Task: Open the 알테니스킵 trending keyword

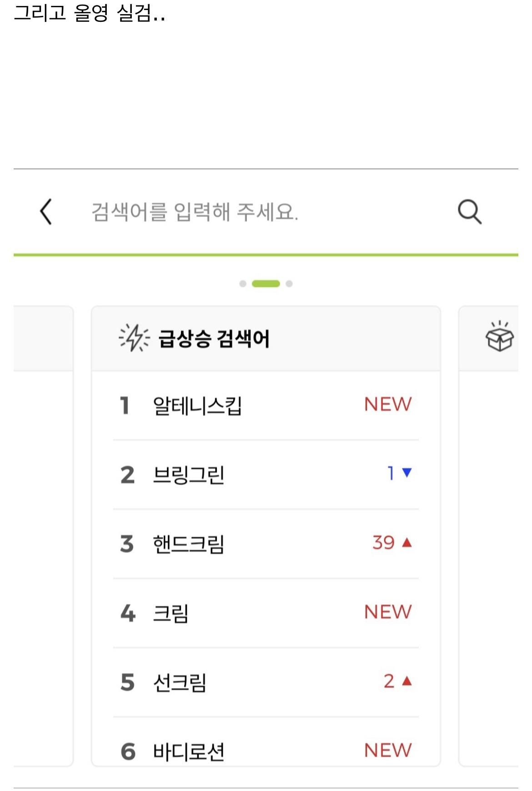Action: point(197,406)
